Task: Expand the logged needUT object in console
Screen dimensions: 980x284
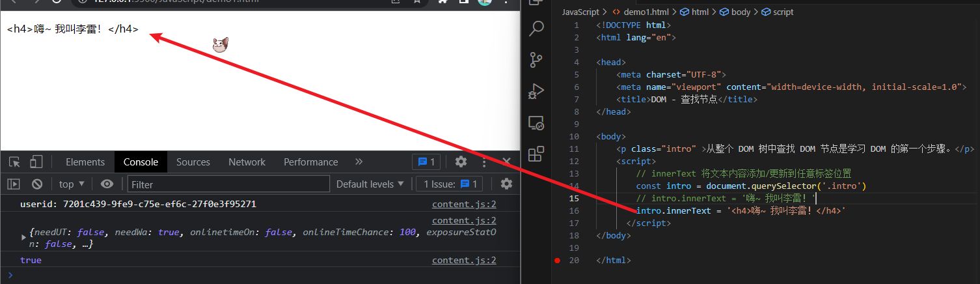Action: coord(24,238)
